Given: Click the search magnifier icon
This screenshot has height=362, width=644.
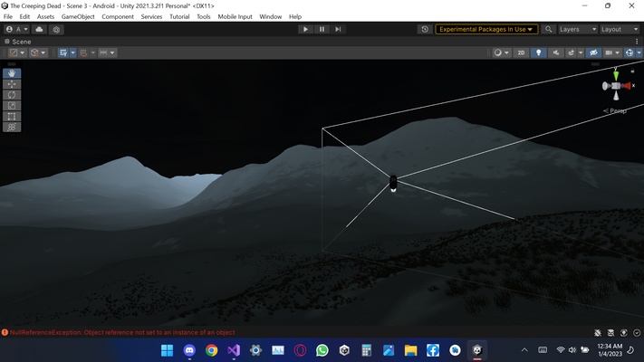Looking at the screenshot, I should pyautogui.click(x=548, y=29).
